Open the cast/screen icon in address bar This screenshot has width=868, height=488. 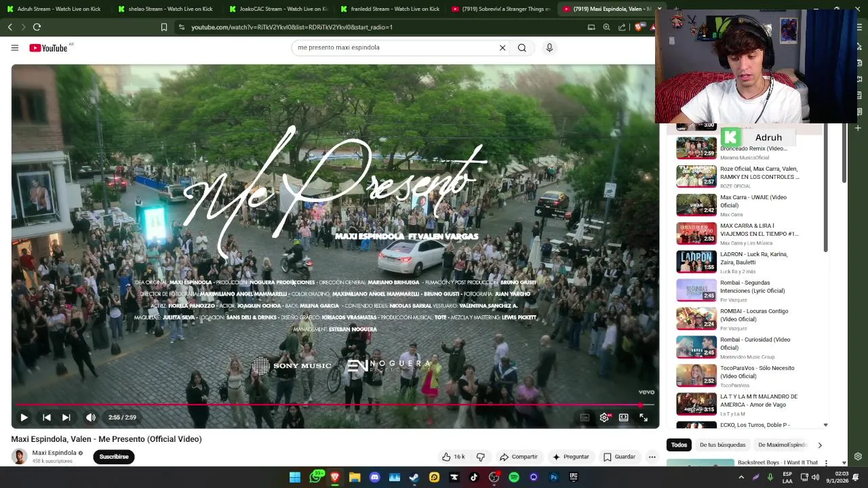click(x=591, y=27)
